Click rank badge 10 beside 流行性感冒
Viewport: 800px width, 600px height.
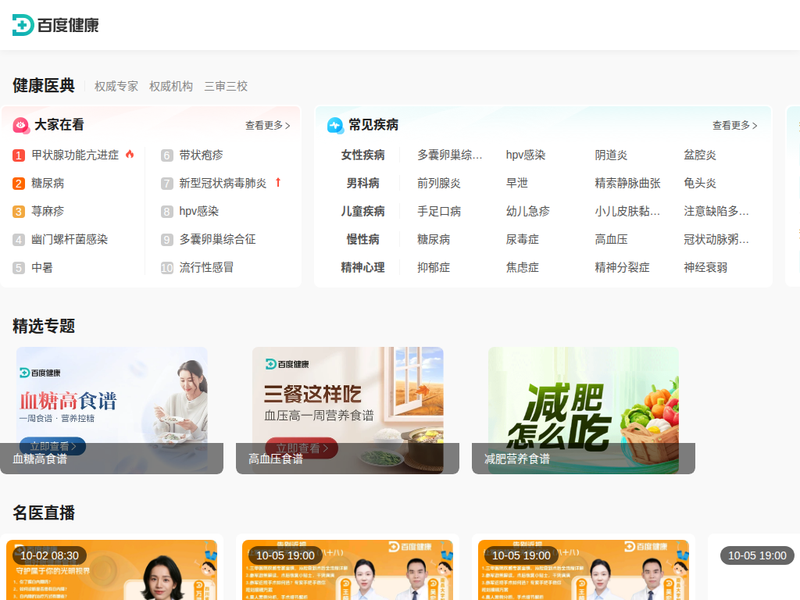point(167,267)
